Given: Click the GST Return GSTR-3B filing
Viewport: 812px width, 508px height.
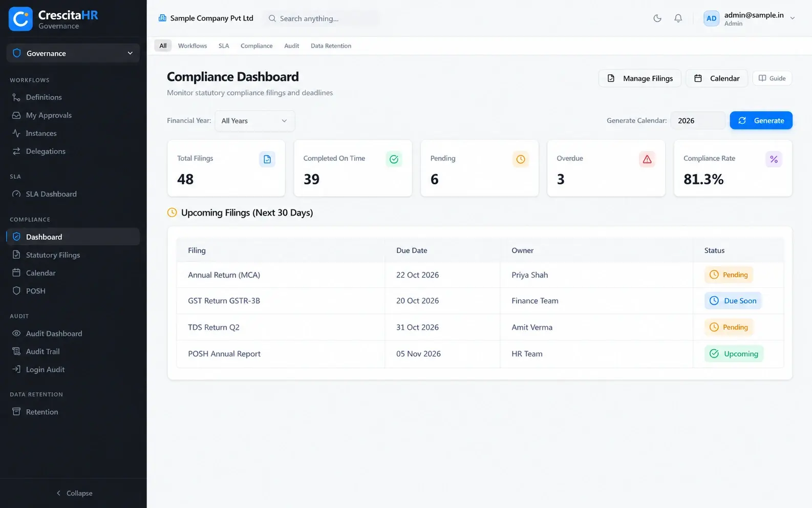Looking at the screenshot, I should (224, 301).
